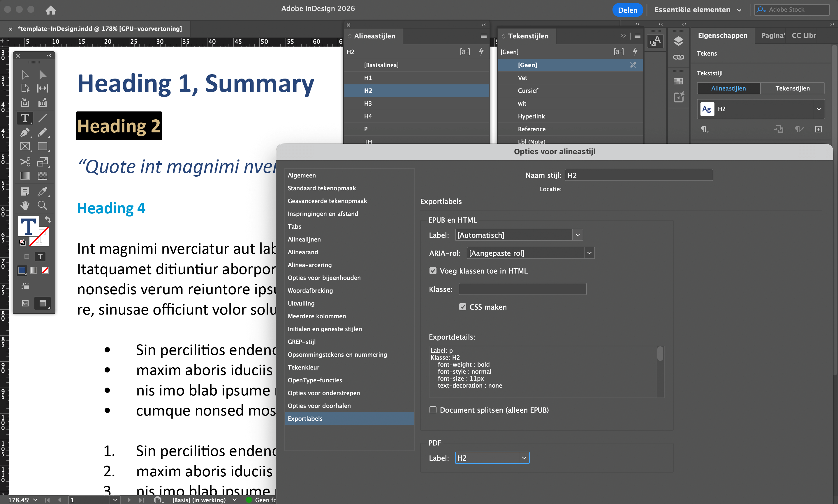Open the ARIA-rol dropdown
This screenshot has height=504, width=838.
pos(589,253)
